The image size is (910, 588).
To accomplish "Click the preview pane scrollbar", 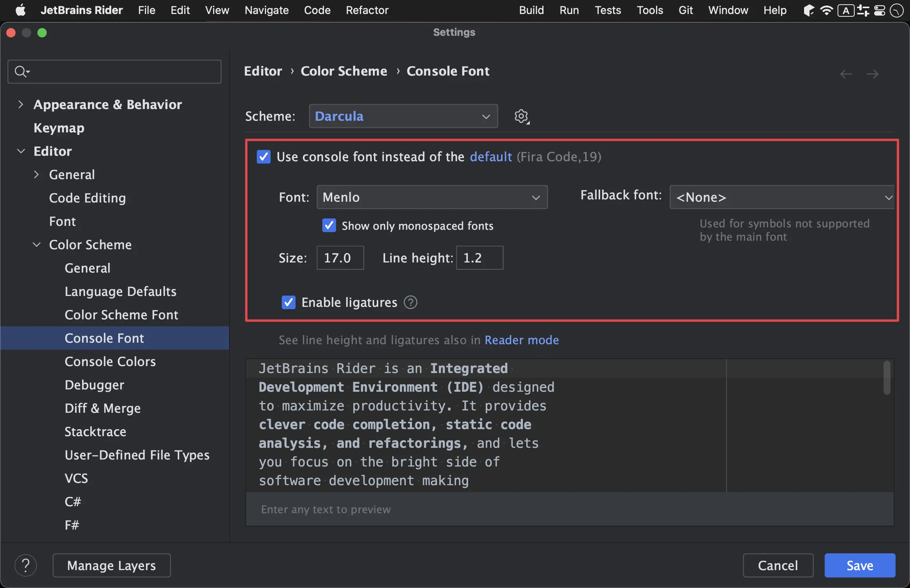I will pyautogui.click(x=887, y=378).
